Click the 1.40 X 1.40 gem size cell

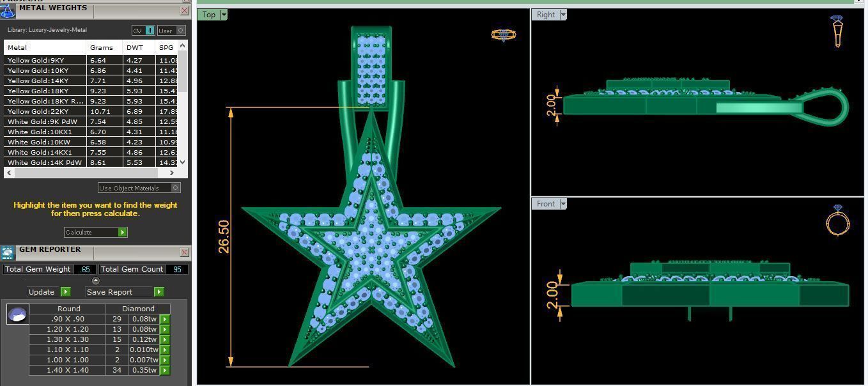68,370
